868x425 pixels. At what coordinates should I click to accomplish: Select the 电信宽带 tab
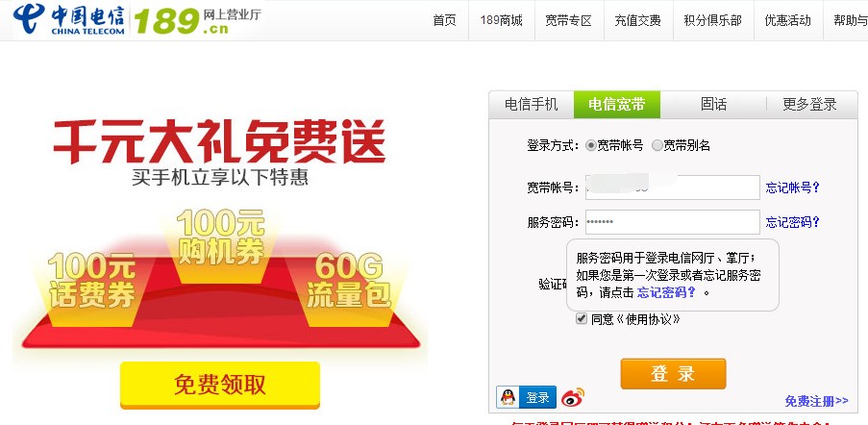point(617,104)
